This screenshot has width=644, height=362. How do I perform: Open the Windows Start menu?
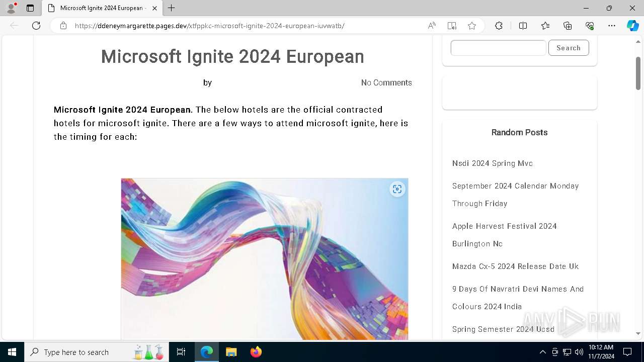pyautogui.click(x=12, y=352)
